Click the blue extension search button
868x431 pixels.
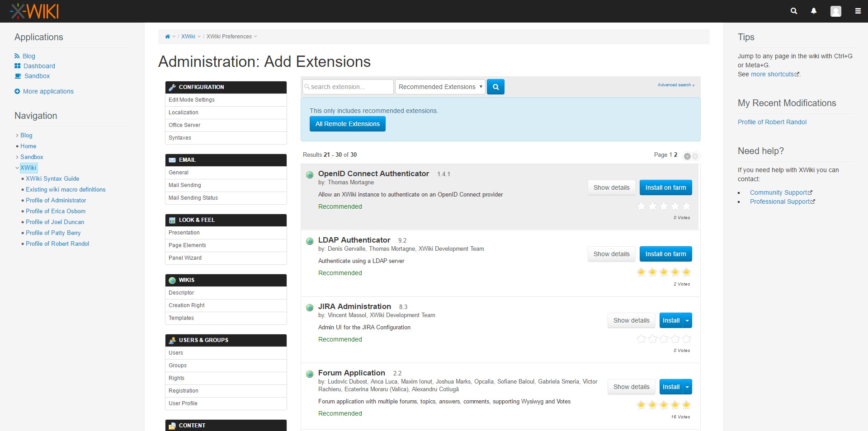[495, 87]
